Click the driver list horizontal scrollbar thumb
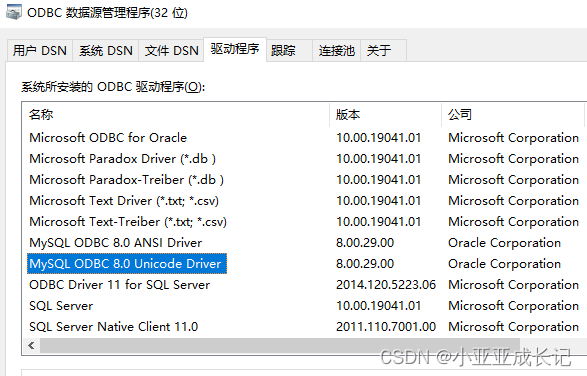587x376 pixels. coord(280,345)
